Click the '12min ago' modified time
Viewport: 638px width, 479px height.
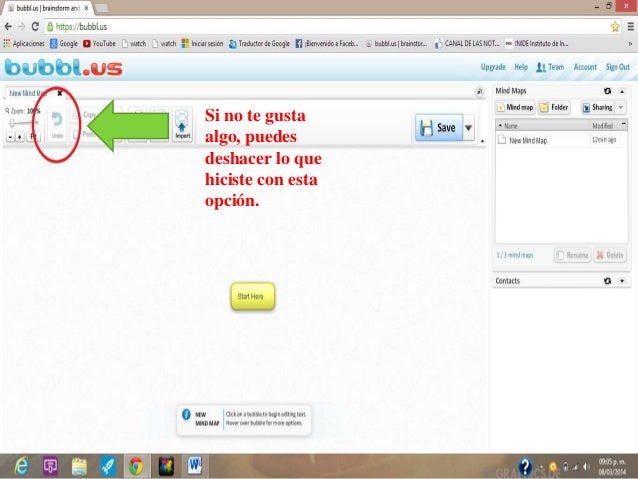[x=604, y=140]
